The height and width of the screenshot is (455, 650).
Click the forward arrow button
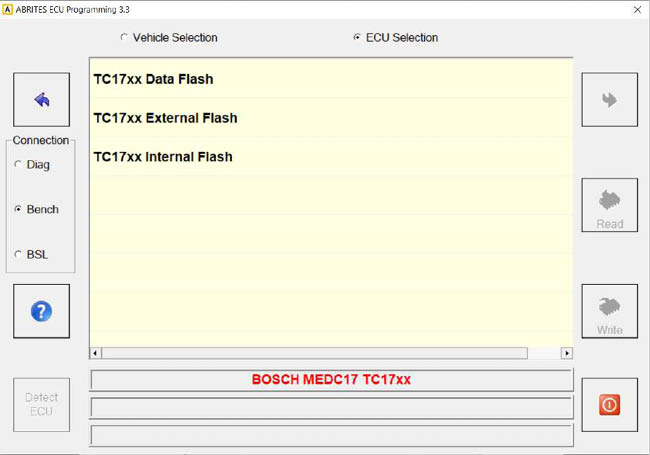(609, 100)
